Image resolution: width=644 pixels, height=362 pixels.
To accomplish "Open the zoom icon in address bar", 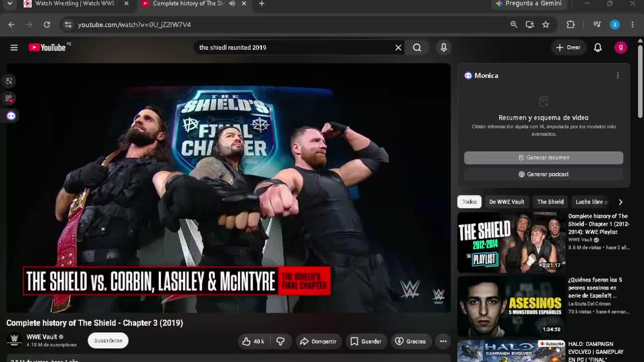I will [x=514, y=25].
